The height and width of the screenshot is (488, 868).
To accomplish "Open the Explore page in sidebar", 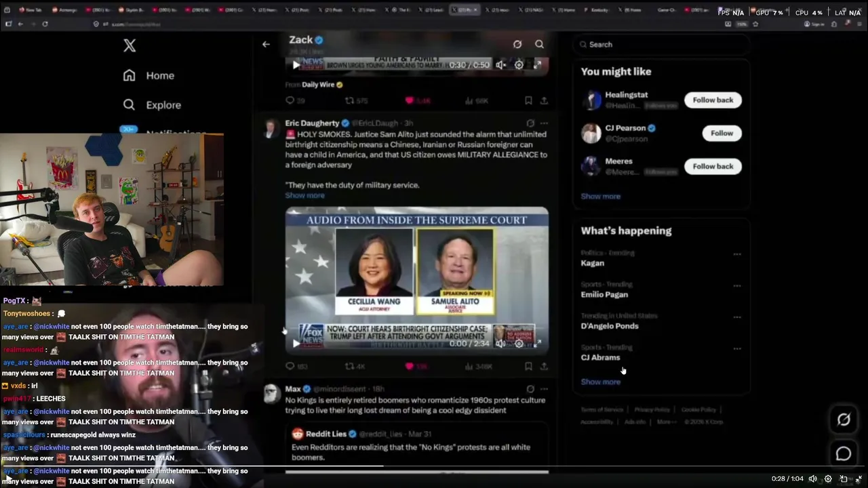I will pos(152,105).
